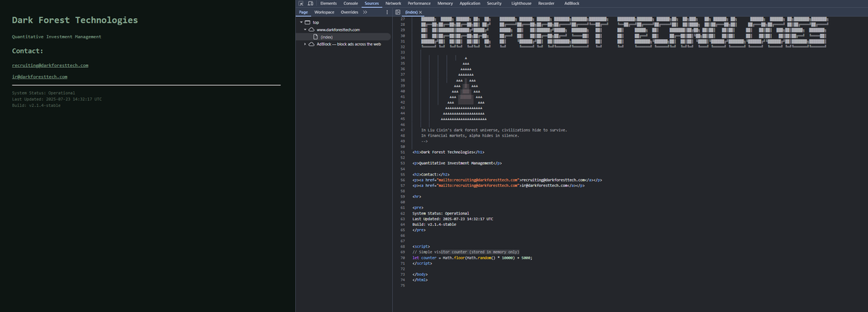Select the (index) file editor tab
The width and height of the screenshot is (868, 312).
(411, 12)
